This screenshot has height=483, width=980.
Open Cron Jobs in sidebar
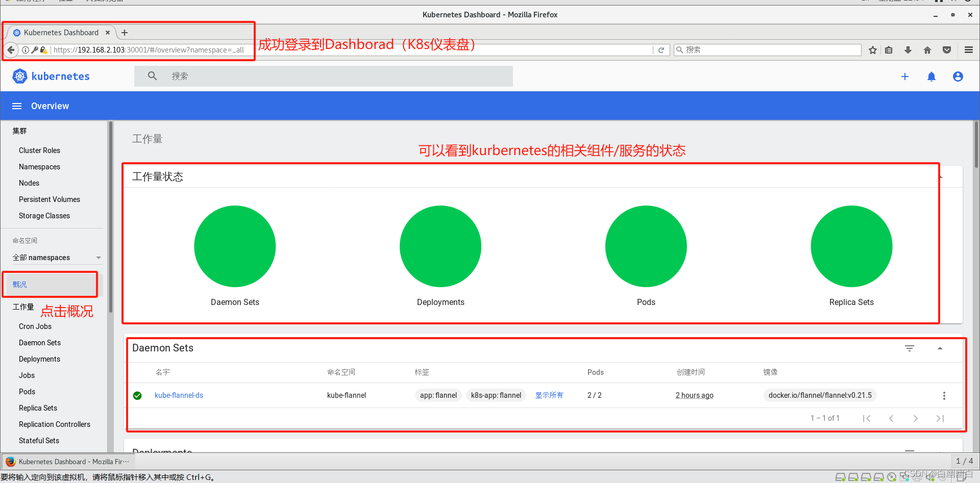tap(35, 326)
